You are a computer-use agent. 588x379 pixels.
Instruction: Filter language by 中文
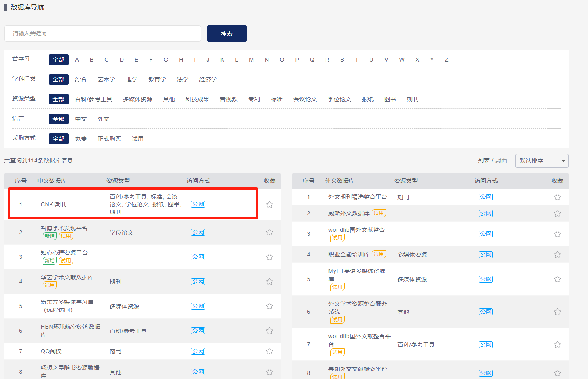click(81, 119)
